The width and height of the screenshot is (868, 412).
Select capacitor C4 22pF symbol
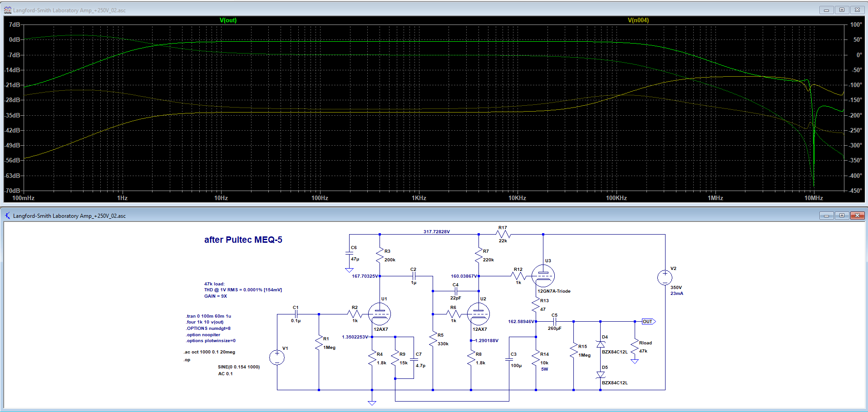click(x=456, y=291)
